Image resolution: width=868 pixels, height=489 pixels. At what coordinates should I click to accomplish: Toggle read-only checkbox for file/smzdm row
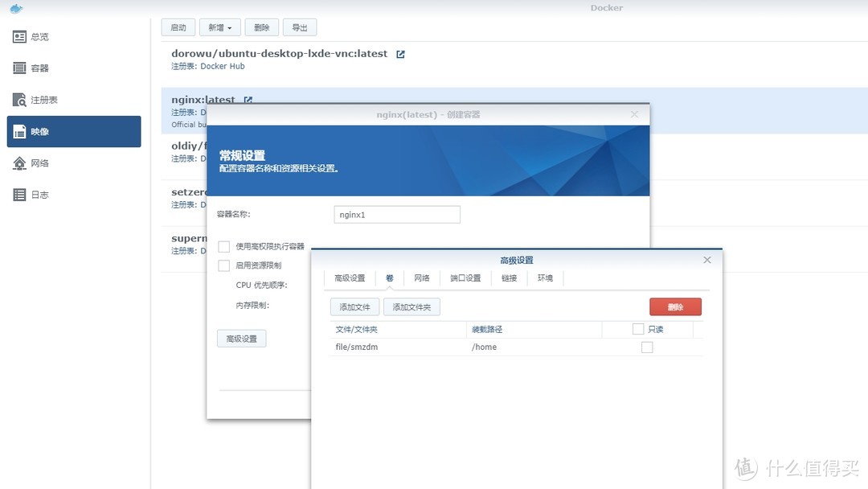point(647,347)
